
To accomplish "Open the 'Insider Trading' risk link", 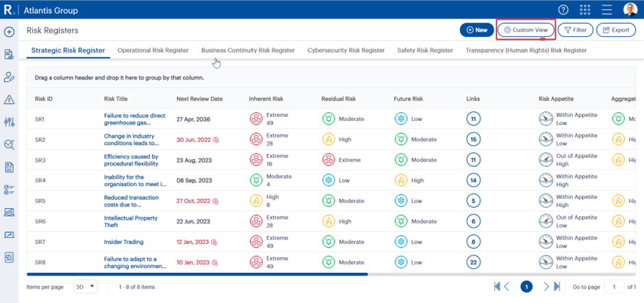I will (124, 242).
